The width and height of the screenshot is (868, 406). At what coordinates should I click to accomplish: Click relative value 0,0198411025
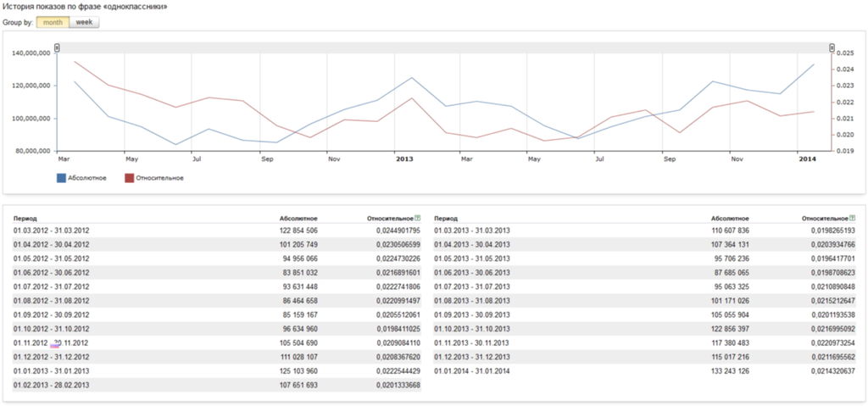pos(398,329)
